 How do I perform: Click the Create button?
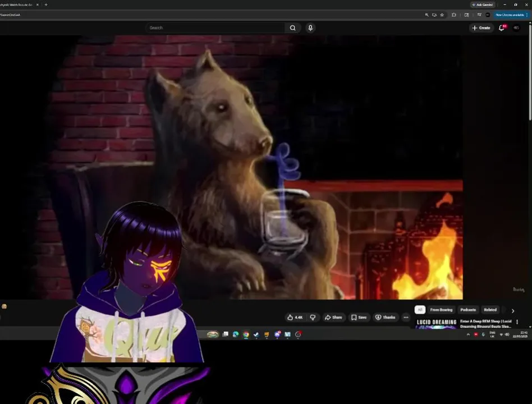tap(481, 28)
